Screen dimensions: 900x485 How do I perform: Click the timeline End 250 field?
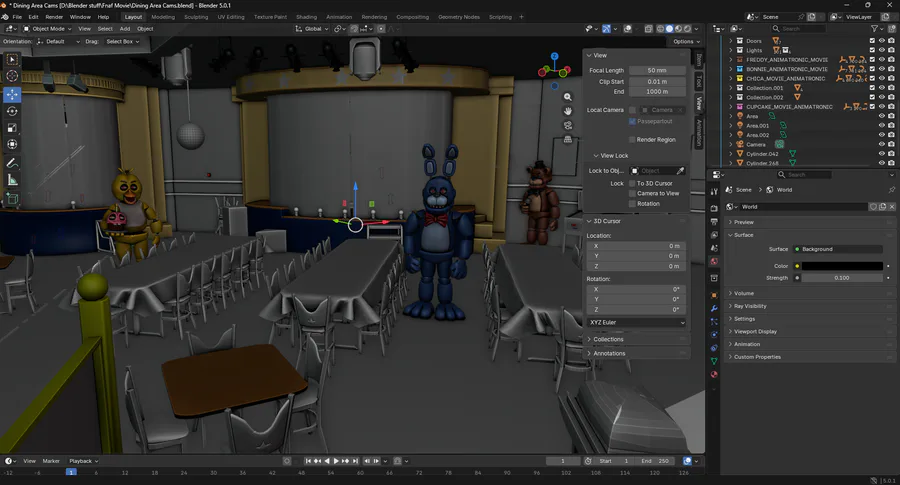(x=656, y=461)
